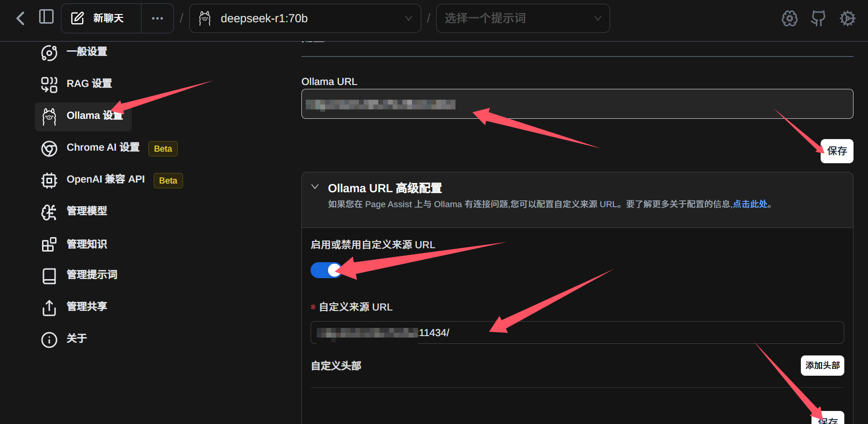This screenshot has width=868, height=424.
Task: Open the three-dot menu next to 新聊天
Action: [157, 18]
